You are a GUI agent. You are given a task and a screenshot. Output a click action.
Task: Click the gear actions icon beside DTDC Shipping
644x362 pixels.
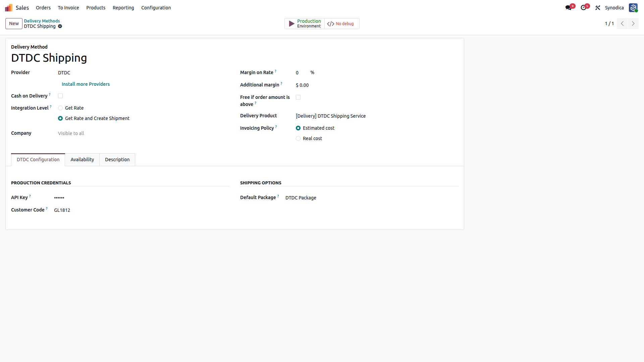(x=60, y=26)
